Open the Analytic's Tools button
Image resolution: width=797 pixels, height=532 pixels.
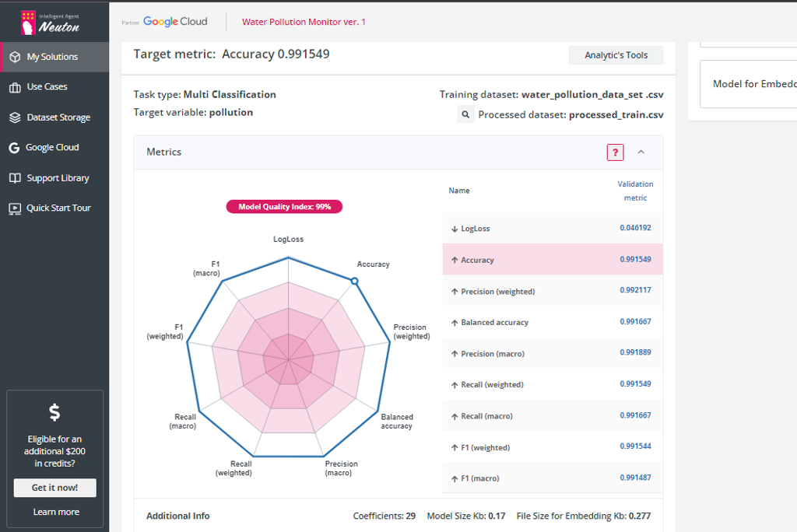616,55
